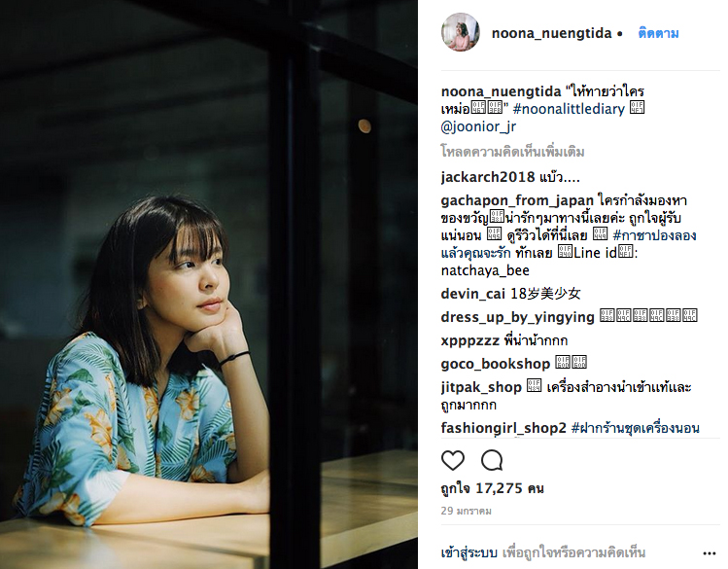Screen dimensions: 728x569
Task: Open xpppzzz commenter profile
Action: [469, 341]
